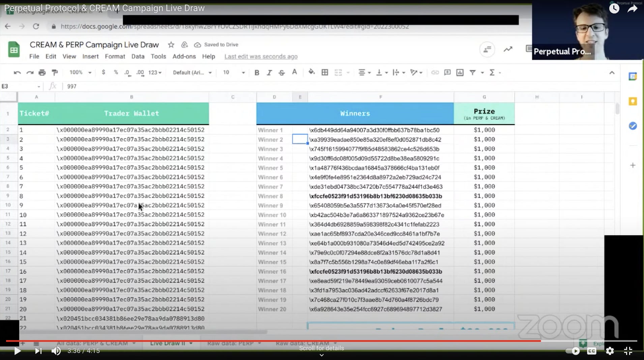
Task: Open the text color picker
Action: coord(294,72)
